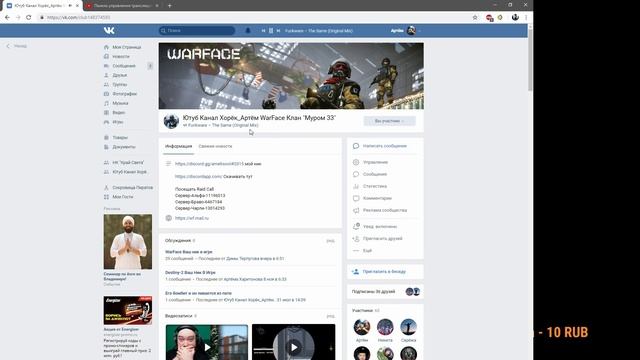640x360 pixels.
Task: Click the community avatar picture
Action: (x=171, y=122)
